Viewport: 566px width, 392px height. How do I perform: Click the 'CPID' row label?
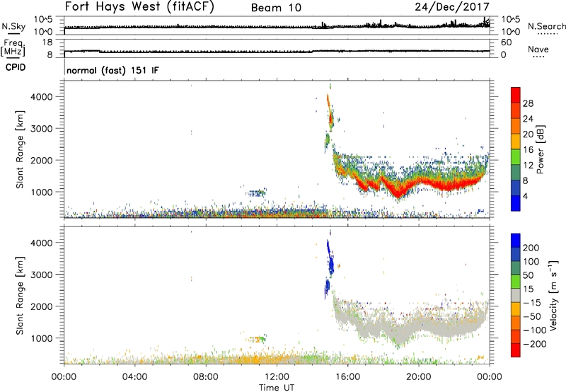tap(16, 67)
